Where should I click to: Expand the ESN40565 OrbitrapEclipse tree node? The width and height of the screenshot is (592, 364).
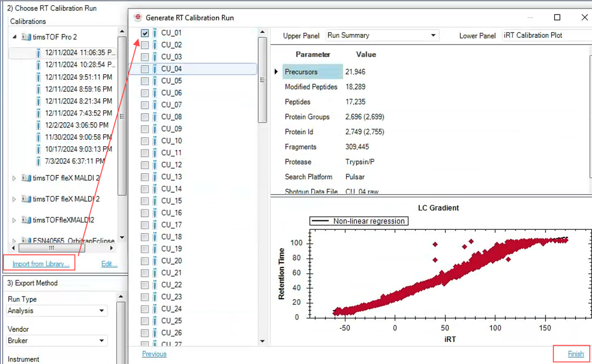[x=14, y=241]
